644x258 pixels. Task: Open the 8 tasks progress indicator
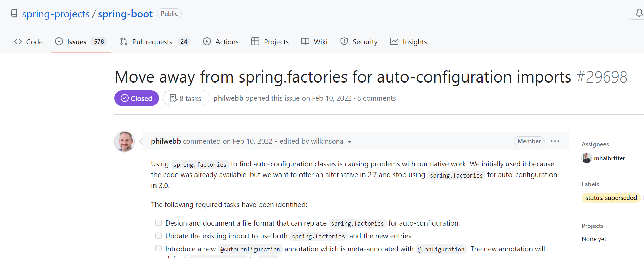186,98
